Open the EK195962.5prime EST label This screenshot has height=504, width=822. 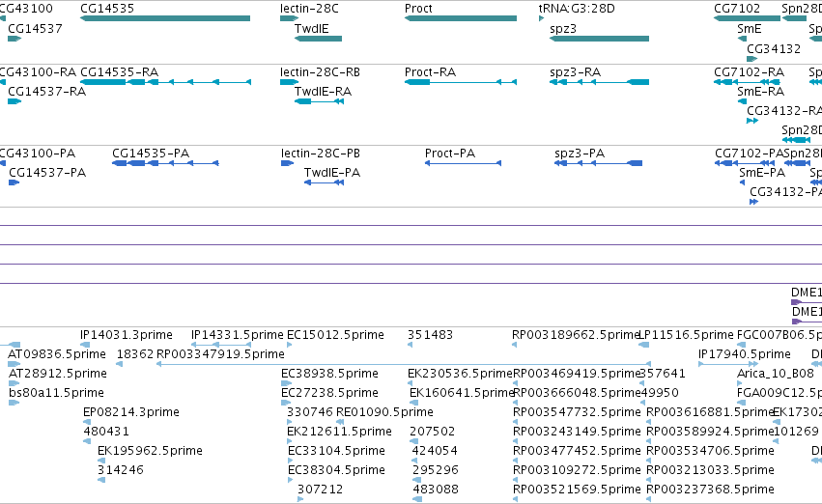pos(150,451)
